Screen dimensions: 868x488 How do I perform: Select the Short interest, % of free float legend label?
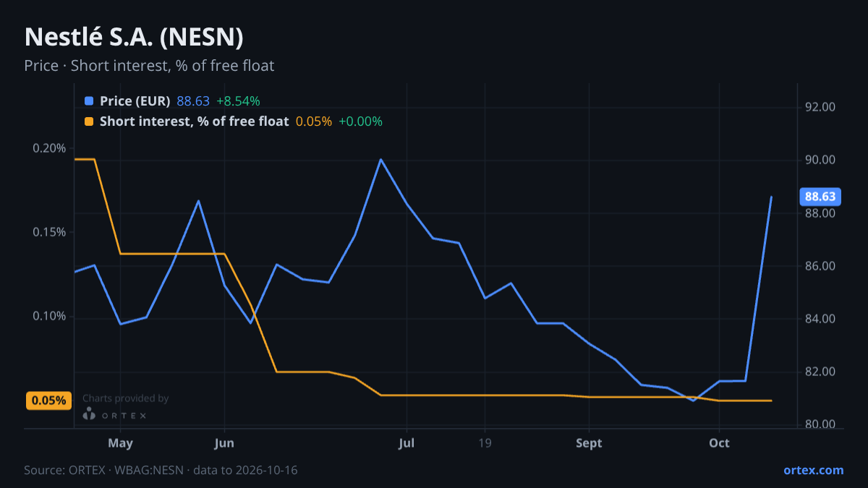coord(194,121)
